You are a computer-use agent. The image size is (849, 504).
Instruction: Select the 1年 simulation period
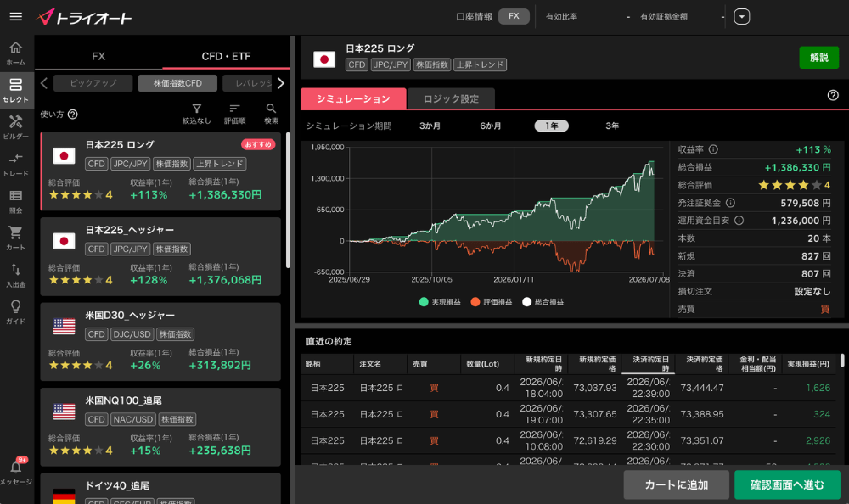pos(551,126)
